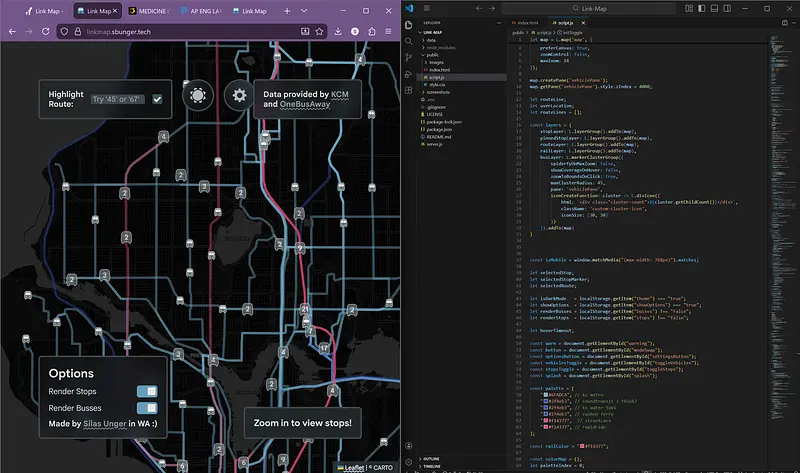Click the light/dark mode sun icon

[x=198, y=96]
